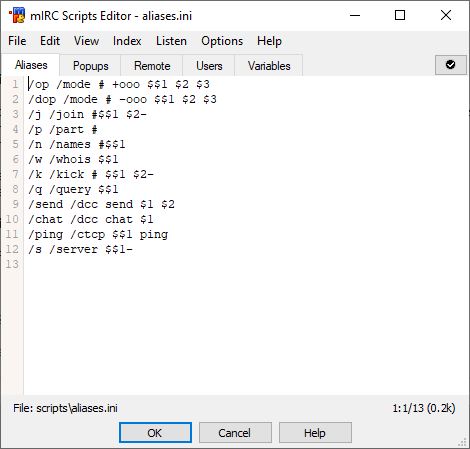
Task: Switch to the Users tab
Action: [x=209, y=66]
